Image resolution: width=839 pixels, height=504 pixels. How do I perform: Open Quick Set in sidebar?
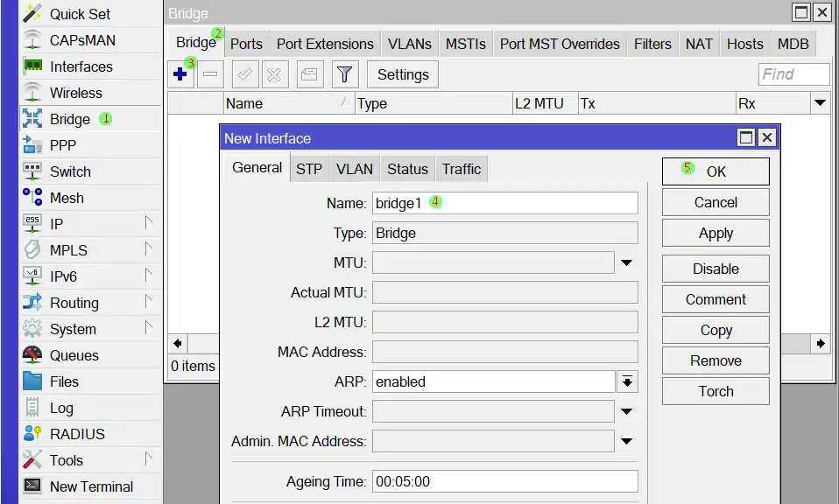tap(80, 14)
